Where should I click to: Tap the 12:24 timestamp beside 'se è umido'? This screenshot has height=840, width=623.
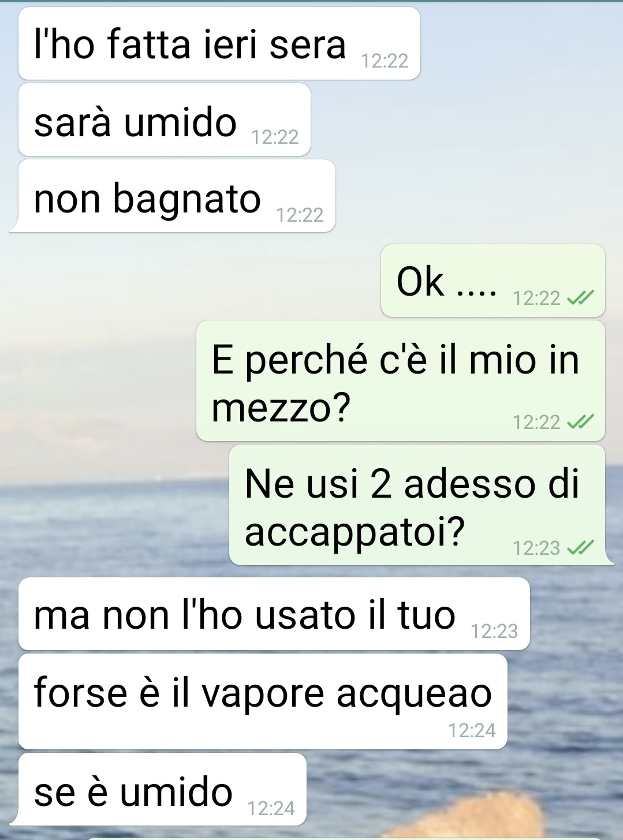pyautogui.click(x=271, y=808)
